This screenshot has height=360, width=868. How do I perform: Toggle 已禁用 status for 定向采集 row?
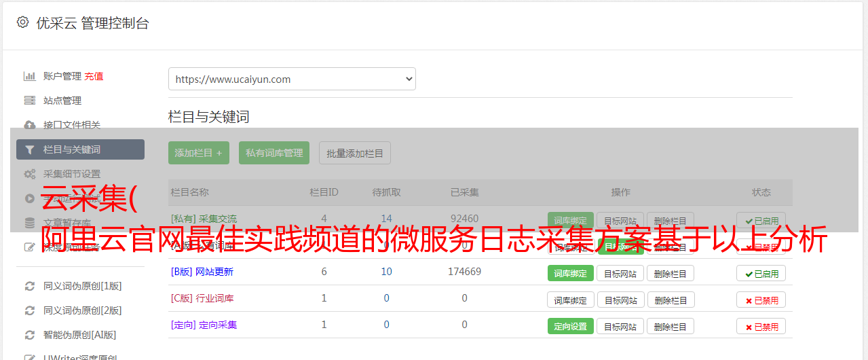761,326
